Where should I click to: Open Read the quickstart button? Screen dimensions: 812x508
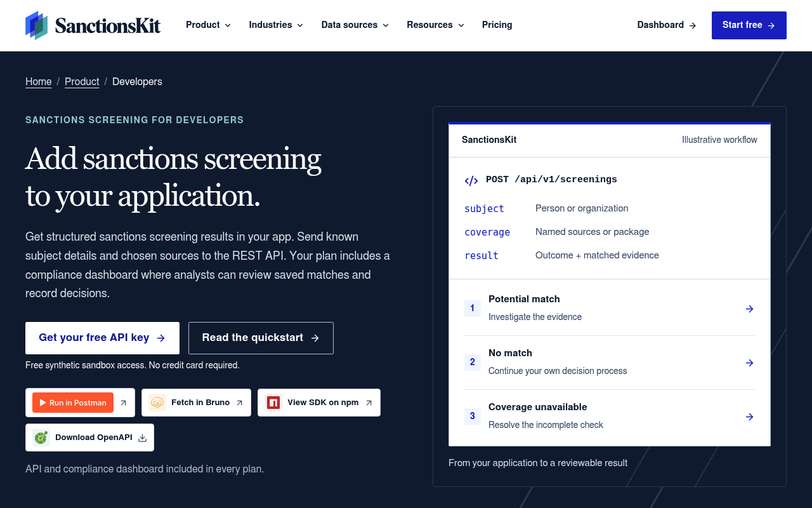tap(261, 338)
